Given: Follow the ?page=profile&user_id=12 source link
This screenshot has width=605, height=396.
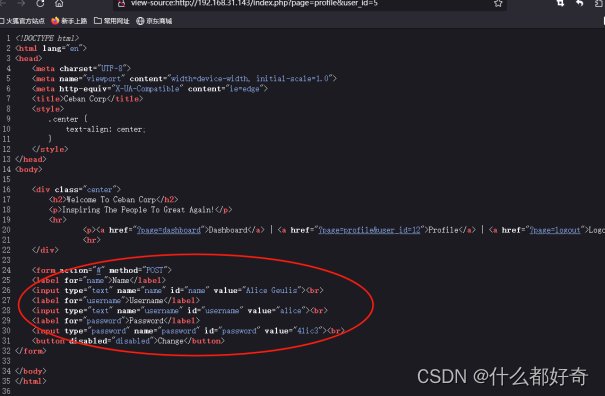Looking at the screenshot, I should point(369,230).
